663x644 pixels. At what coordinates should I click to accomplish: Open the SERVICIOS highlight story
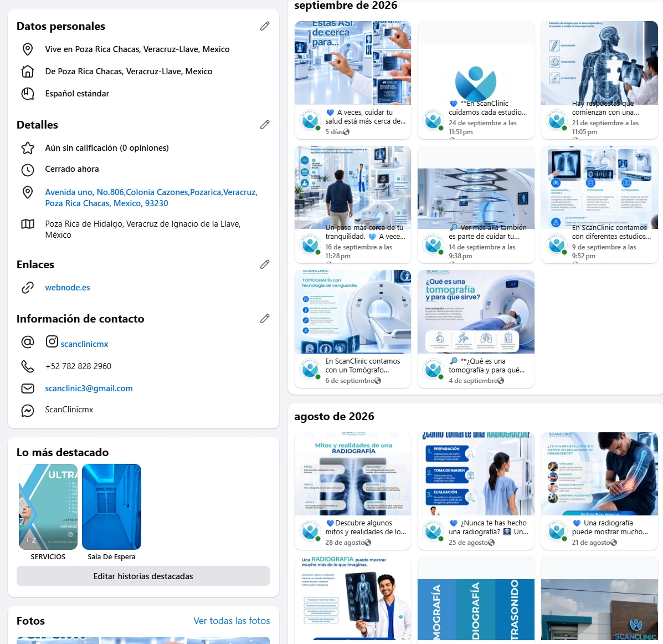tap(48, 507)
